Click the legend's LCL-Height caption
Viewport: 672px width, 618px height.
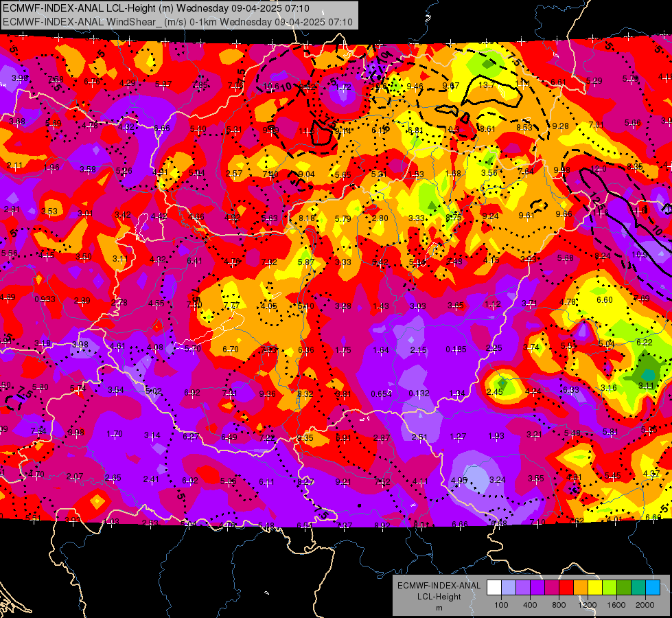(439, 597)
